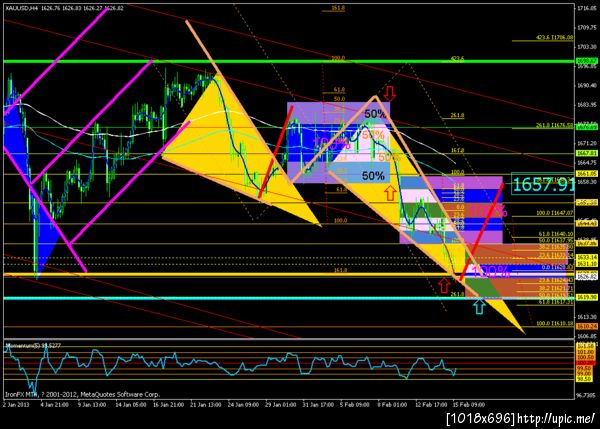Click the orange up arrow below the 50% zone
The width and height of the screenshot is (600, 429).
[x=390, y=193]
